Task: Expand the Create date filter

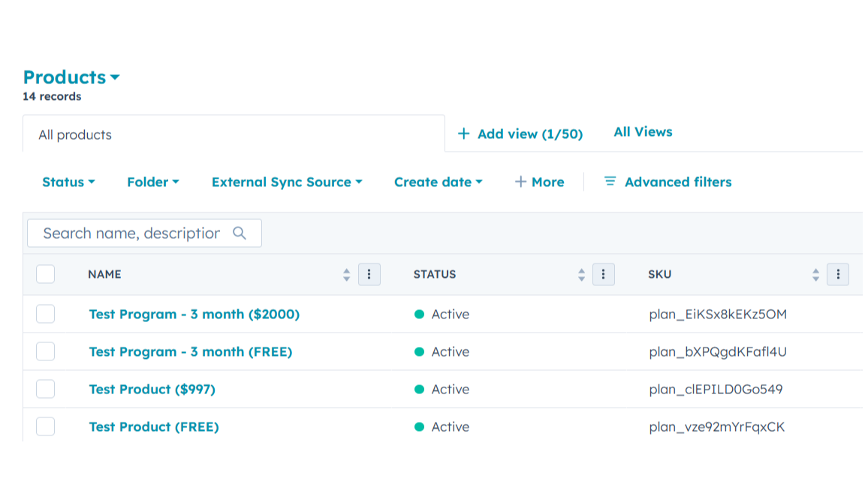Action: coord(438,182)
